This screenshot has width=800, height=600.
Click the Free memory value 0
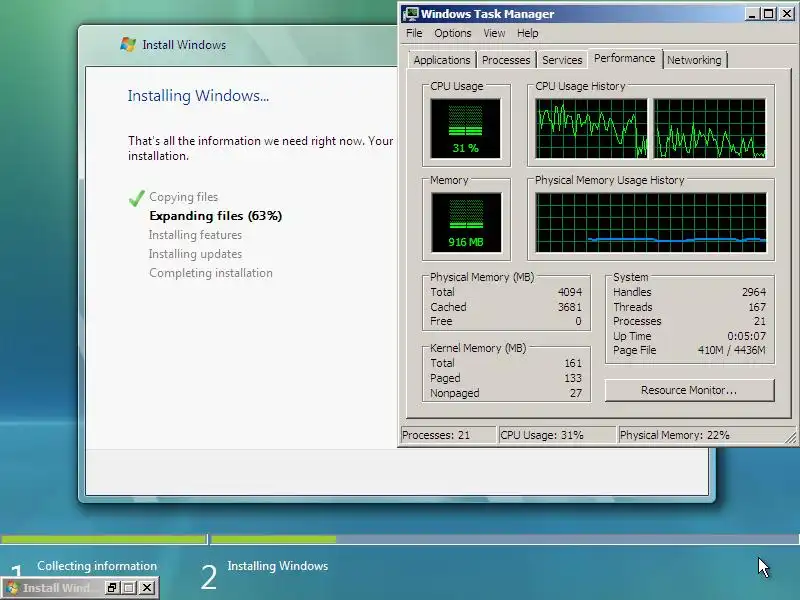coord(578,321)
